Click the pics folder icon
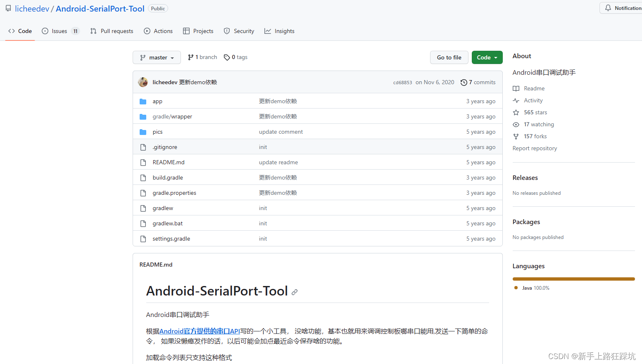Viewport: 642px width, 364px height. coord(143,132)
